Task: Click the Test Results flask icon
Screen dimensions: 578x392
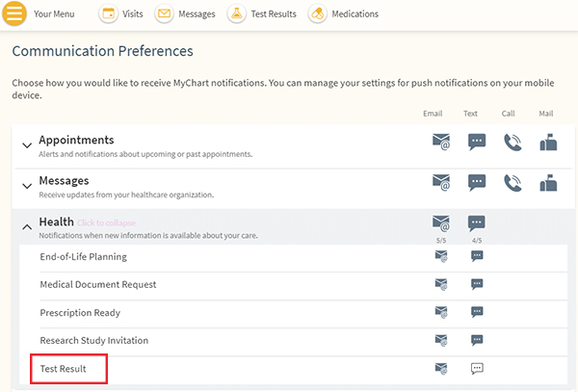Action: tap(237, 14)
